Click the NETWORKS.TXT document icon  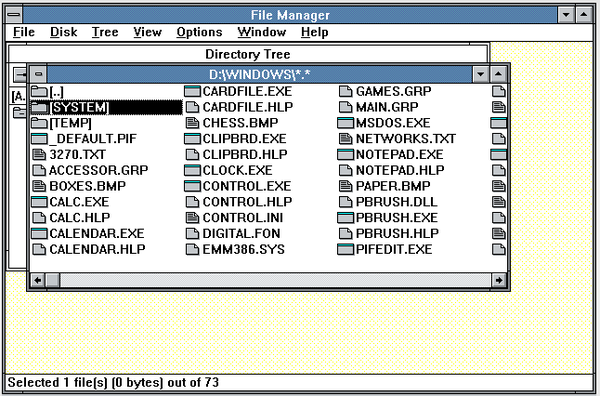coord(346,139)
